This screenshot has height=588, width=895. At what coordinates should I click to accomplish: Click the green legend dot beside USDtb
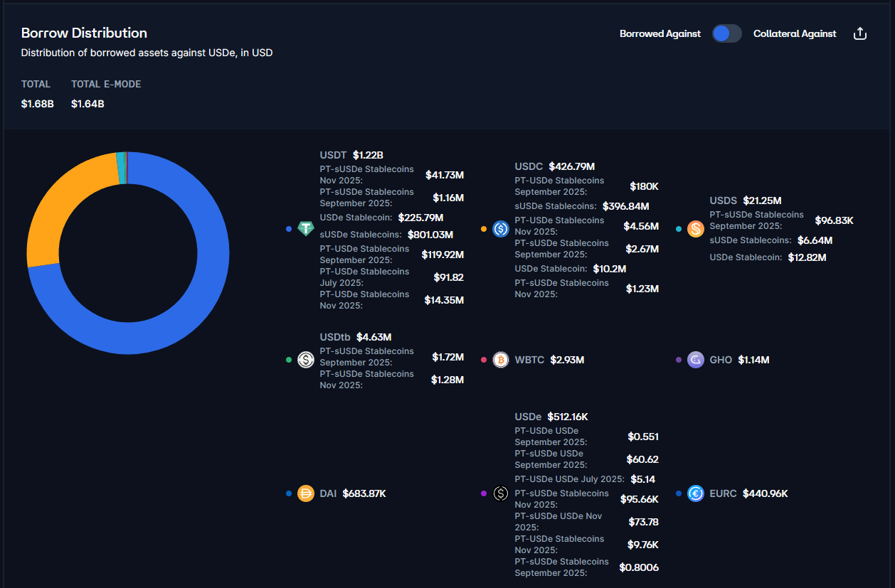[288, 360]
